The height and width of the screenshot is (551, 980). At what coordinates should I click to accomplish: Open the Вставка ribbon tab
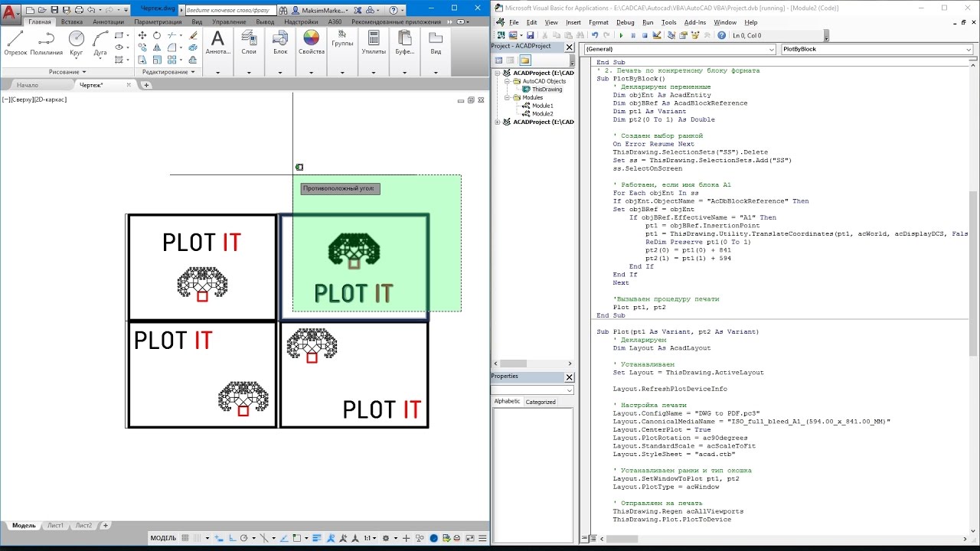coord(72,22)
